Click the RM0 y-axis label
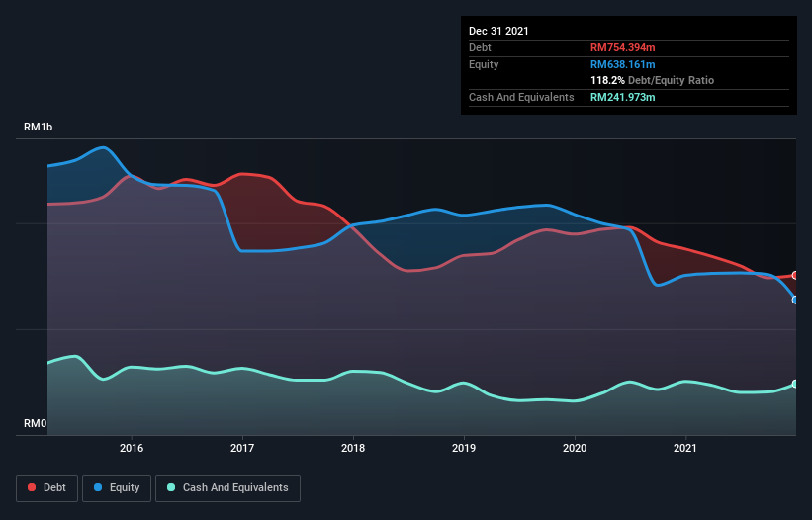Viewport: 812px width, 520px height. point(36,423)
